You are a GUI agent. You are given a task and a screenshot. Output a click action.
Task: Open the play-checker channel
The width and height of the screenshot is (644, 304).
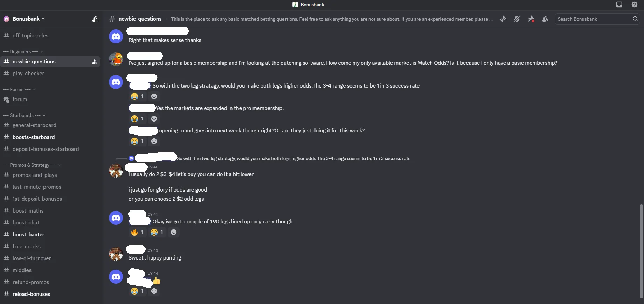(28, 73)
